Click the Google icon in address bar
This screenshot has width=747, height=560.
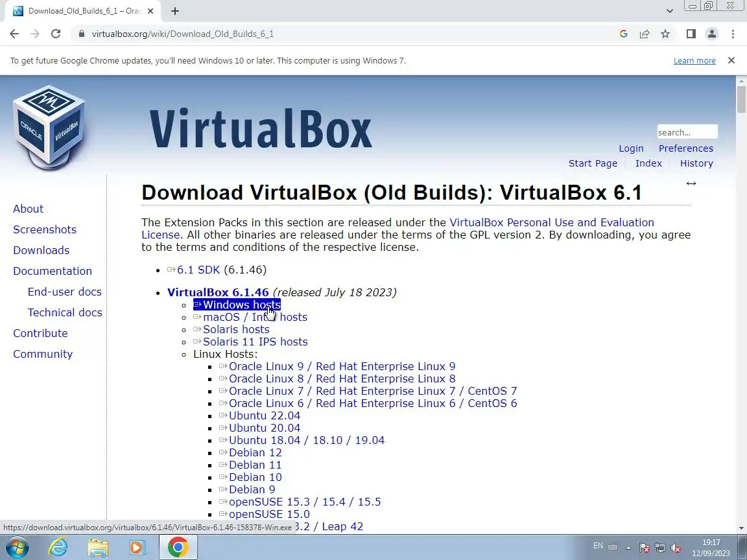tap(624, 34)
